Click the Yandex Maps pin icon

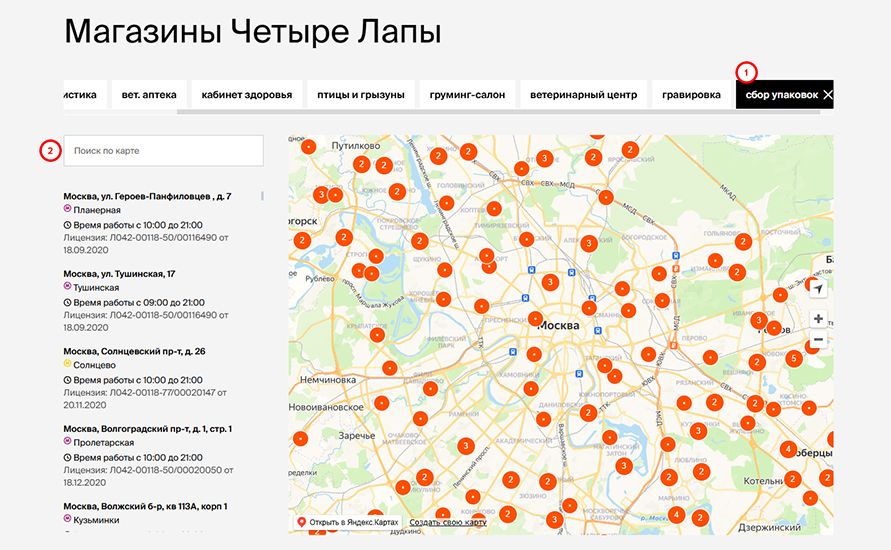click(x=301, y=522)
